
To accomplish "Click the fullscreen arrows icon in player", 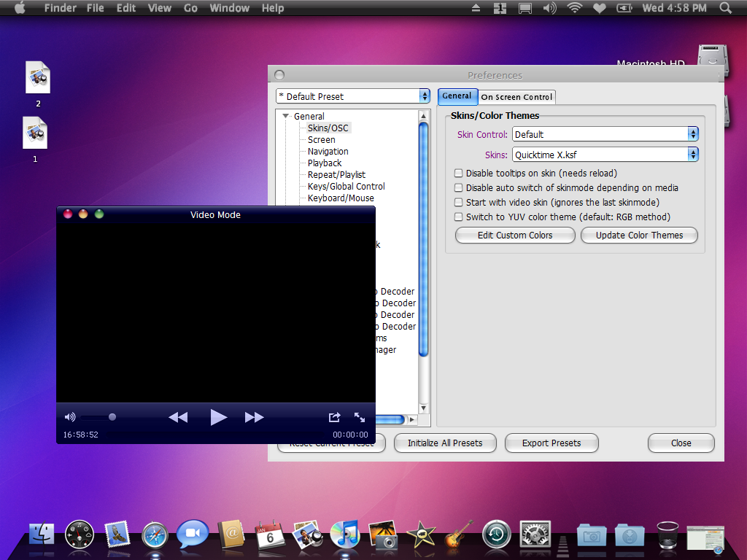I will (x=360, y=417).
